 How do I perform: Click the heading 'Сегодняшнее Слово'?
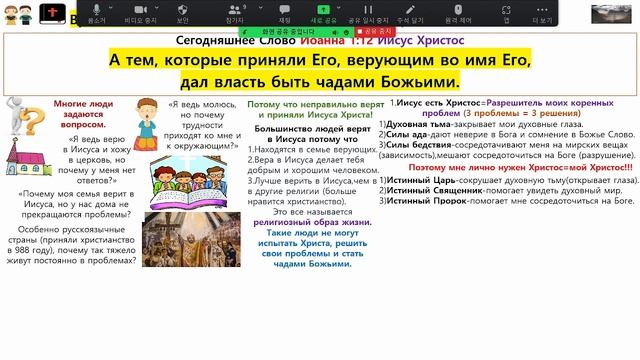coord(236,40)
